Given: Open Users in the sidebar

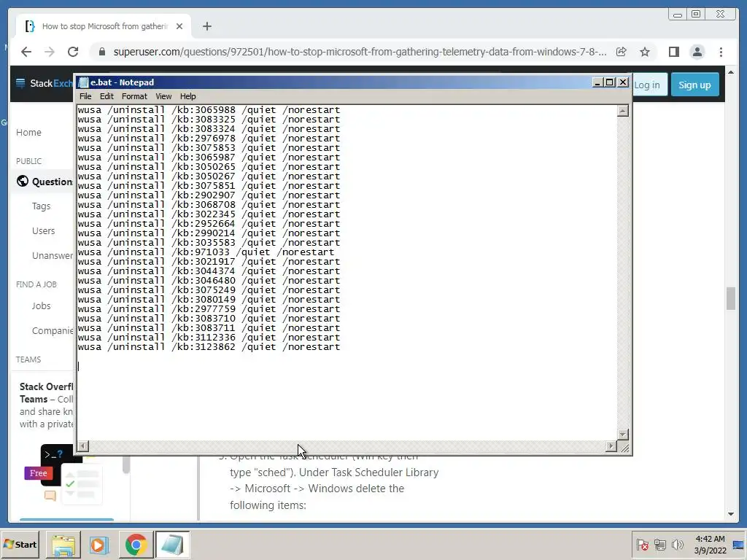Looking at the screenshot, I should 43,231.
